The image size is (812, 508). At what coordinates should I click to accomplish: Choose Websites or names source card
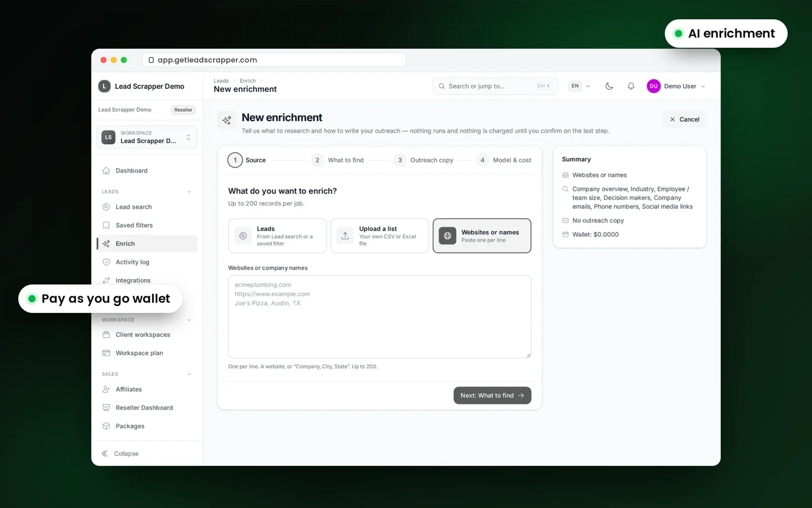(482, 236)
